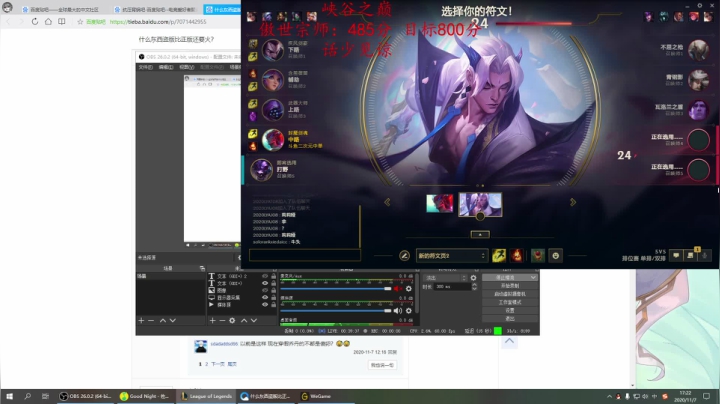Open OBS transition properties gear icon

point(473,278)
